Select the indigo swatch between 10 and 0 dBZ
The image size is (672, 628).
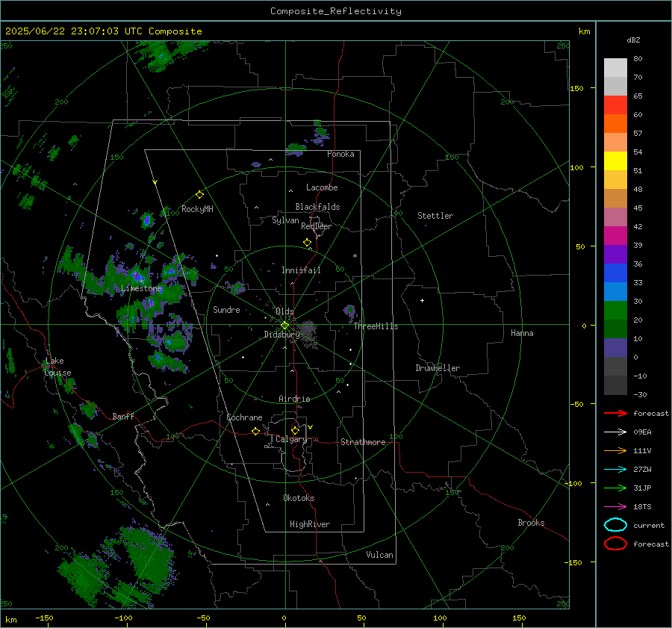[615, 348]
